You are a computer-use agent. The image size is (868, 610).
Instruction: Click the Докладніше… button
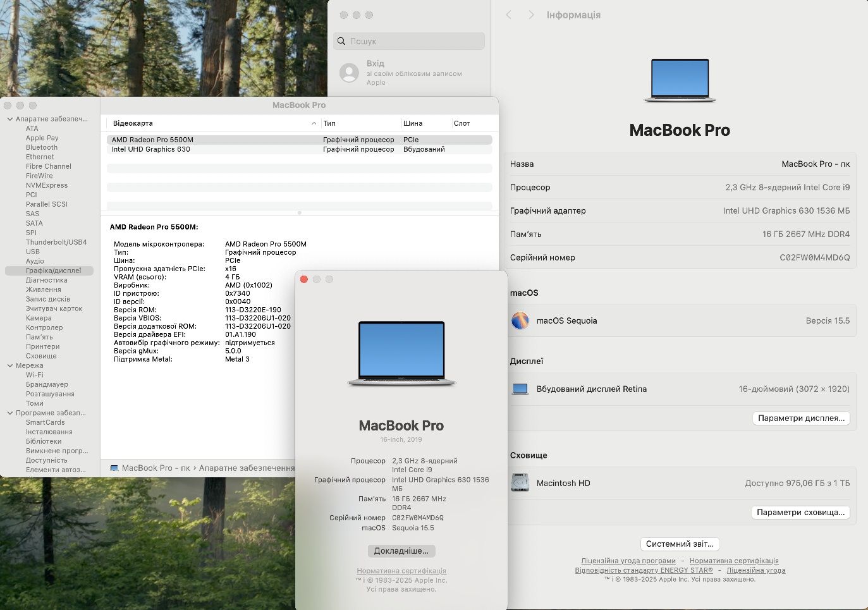point(401,551)
